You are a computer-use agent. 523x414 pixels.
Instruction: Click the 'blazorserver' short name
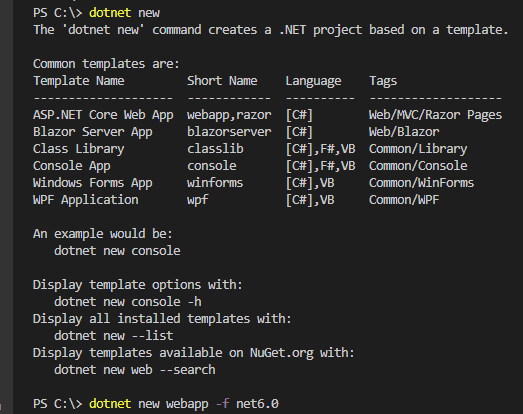[229, 132]
